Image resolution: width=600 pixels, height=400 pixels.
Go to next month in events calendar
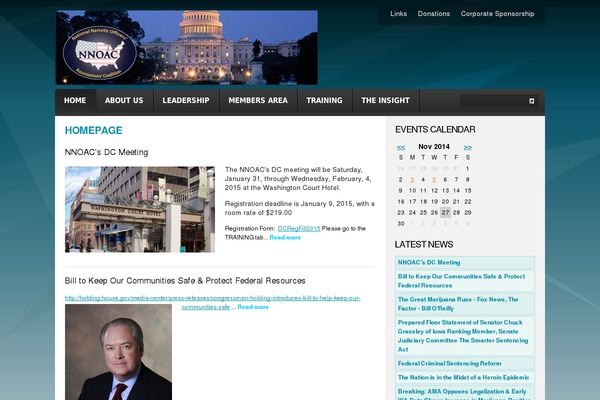coord(468,147)
